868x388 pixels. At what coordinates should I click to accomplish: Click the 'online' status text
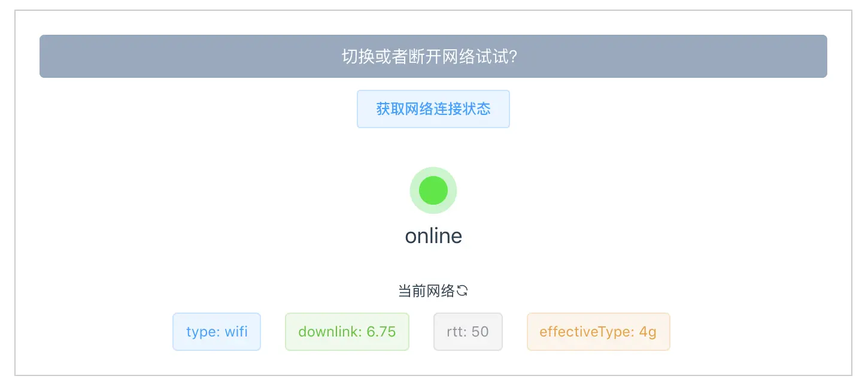[x=433, y=236]
